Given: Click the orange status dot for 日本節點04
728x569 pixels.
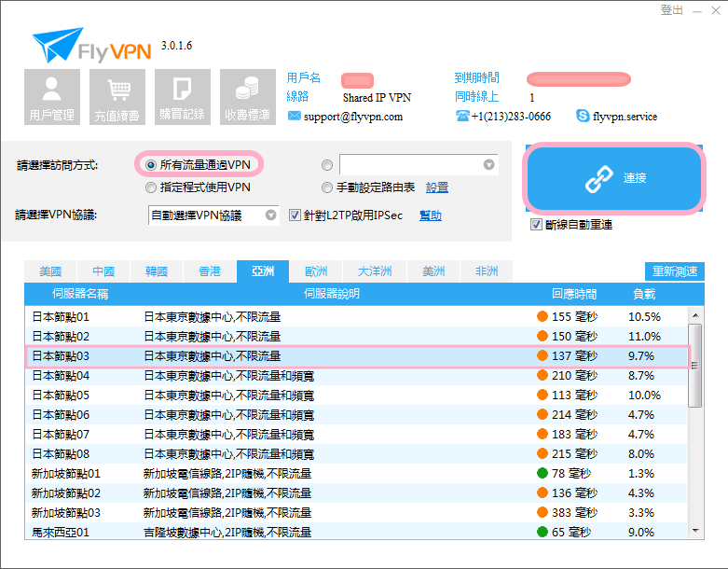Looking at the screenshot, I should click(542, 375).
